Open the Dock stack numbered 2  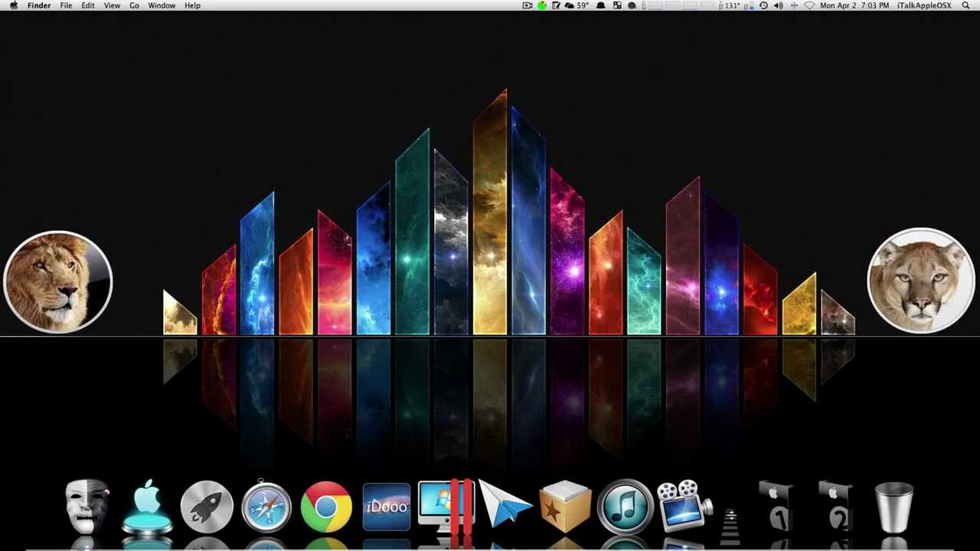point(836,506)
